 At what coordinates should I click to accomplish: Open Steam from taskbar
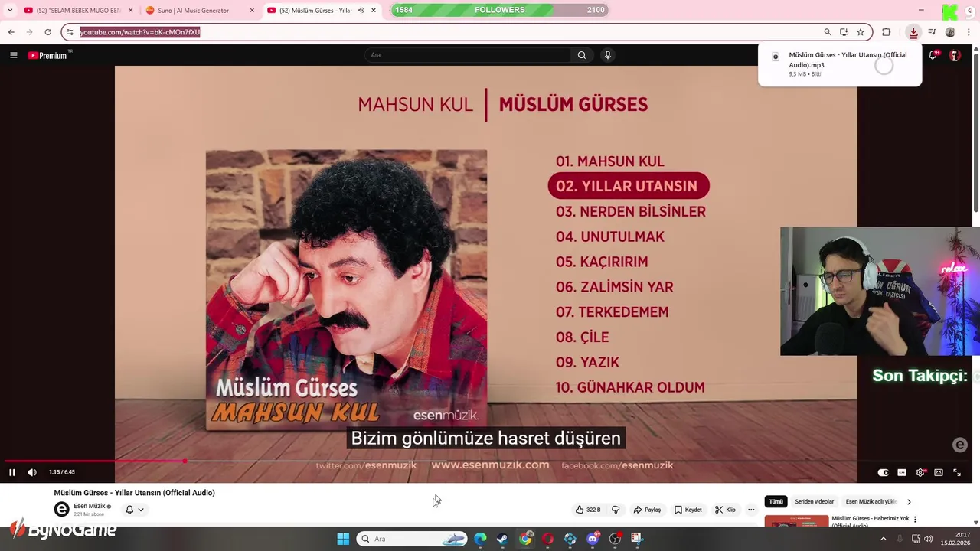point(502,539)
